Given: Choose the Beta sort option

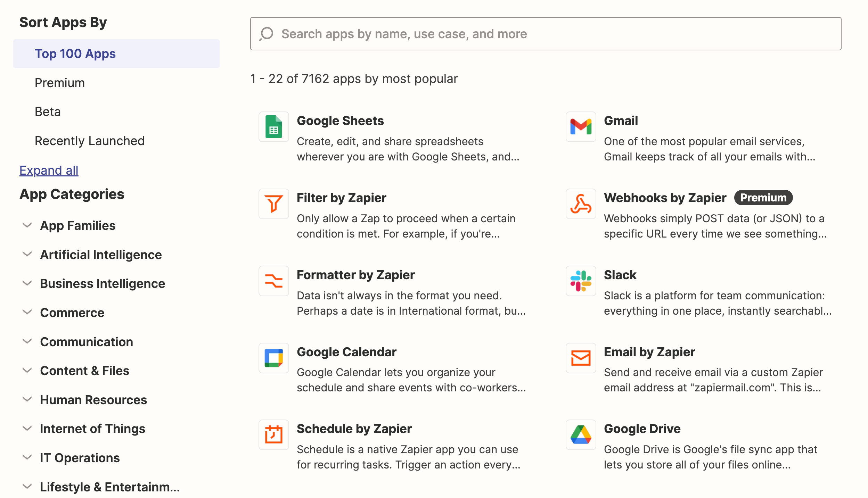Looking at the screenshot, I should tap(48, 112).
